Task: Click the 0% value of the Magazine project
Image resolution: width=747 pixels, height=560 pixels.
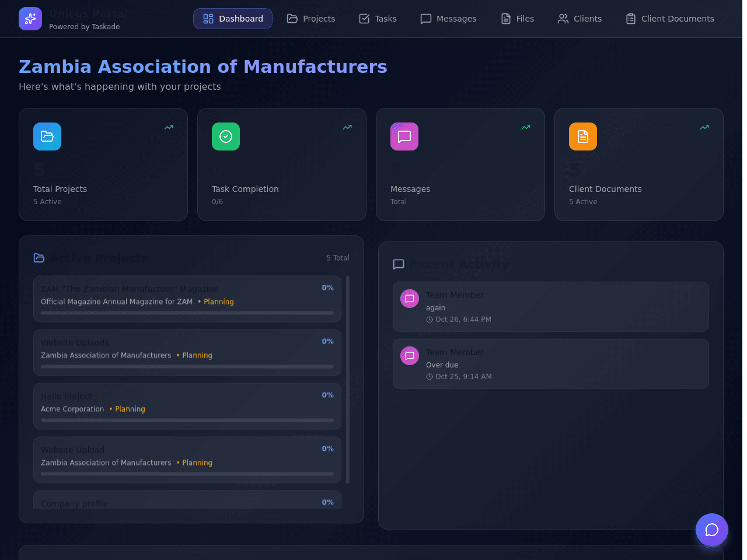Action: pyautogui.click(x=328, y=288)
